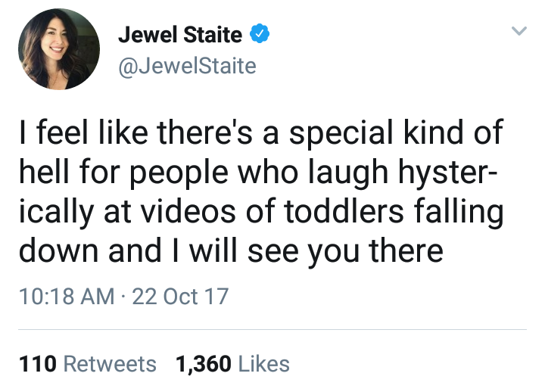The height and width of the screenshot is (392, 545).
Task: Click the number 110 retweet count
Action: click(37, 364)
